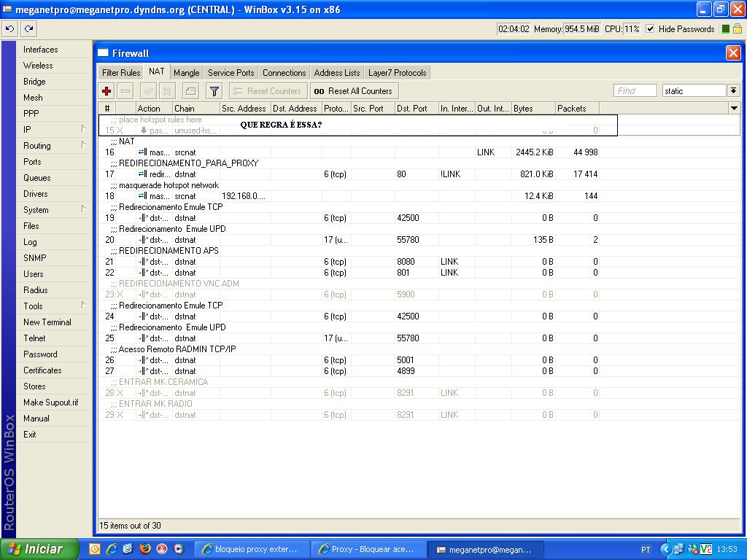
Task: Expand the System submenu
Action: 53,210
